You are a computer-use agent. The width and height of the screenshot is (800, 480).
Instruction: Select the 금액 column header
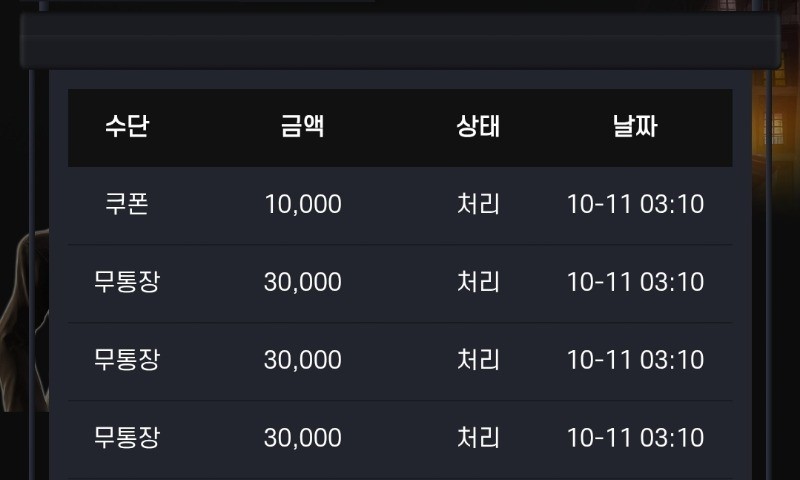tap(302, 127)
